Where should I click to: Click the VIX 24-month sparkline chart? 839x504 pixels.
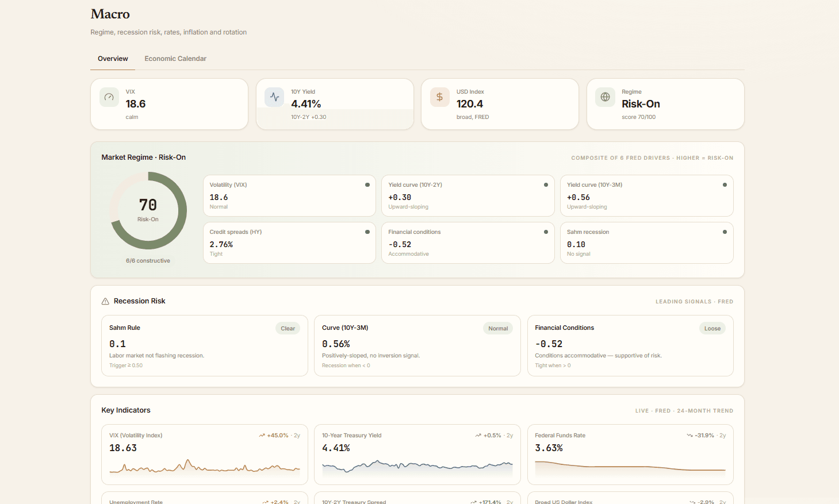point(205,467)
